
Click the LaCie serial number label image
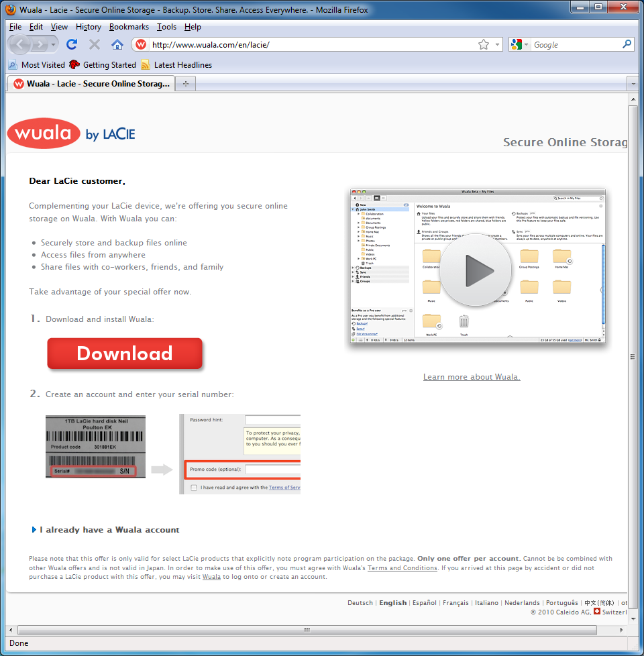[x=95, y=447]
